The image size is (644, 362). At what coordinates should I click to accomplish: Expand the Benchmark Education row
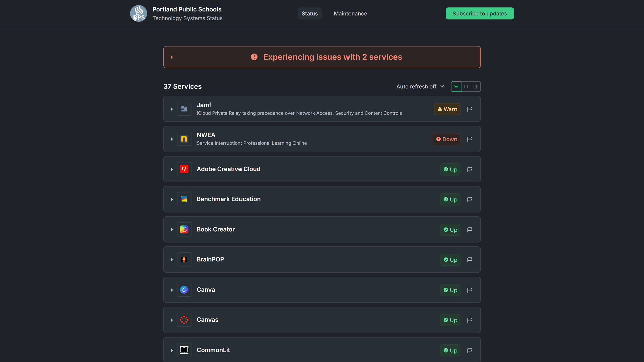172,199
